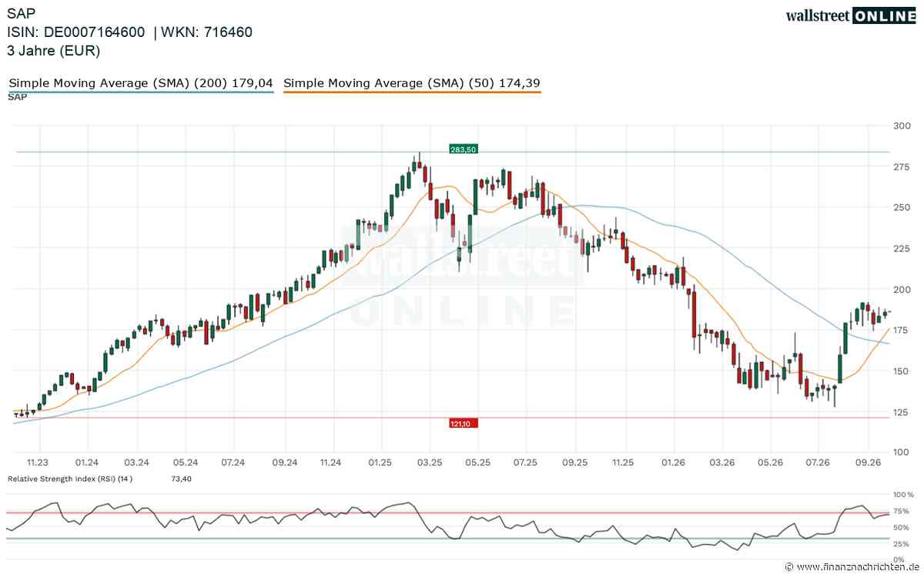Click the SAP title text
The image size is (924, 578).
click(x=21, y=13)
